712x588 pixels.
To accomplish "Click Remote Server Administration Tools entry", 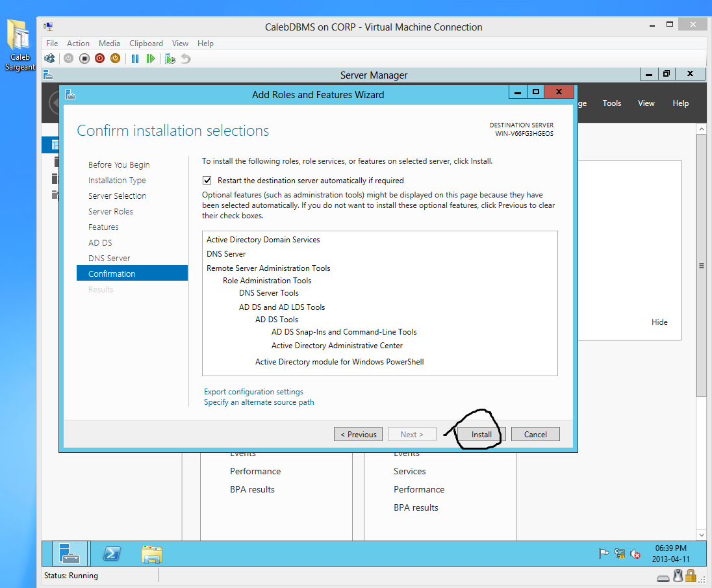I will [x=268, y=268].
